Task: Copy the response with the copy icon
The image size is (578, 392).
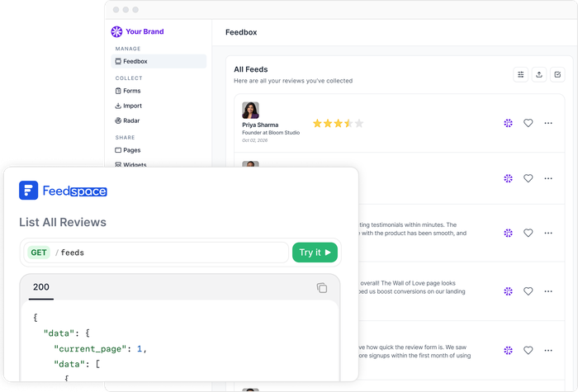Action: [x=322, y=288]
